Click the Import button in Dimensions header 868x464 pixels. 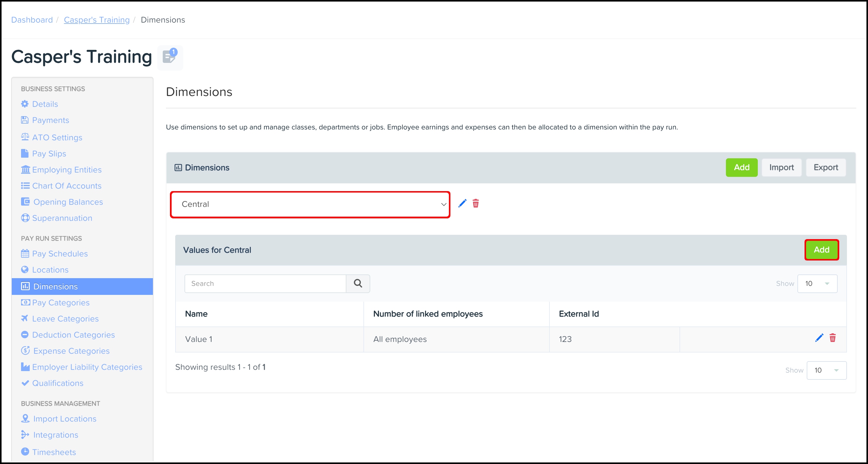pos(781,168)
